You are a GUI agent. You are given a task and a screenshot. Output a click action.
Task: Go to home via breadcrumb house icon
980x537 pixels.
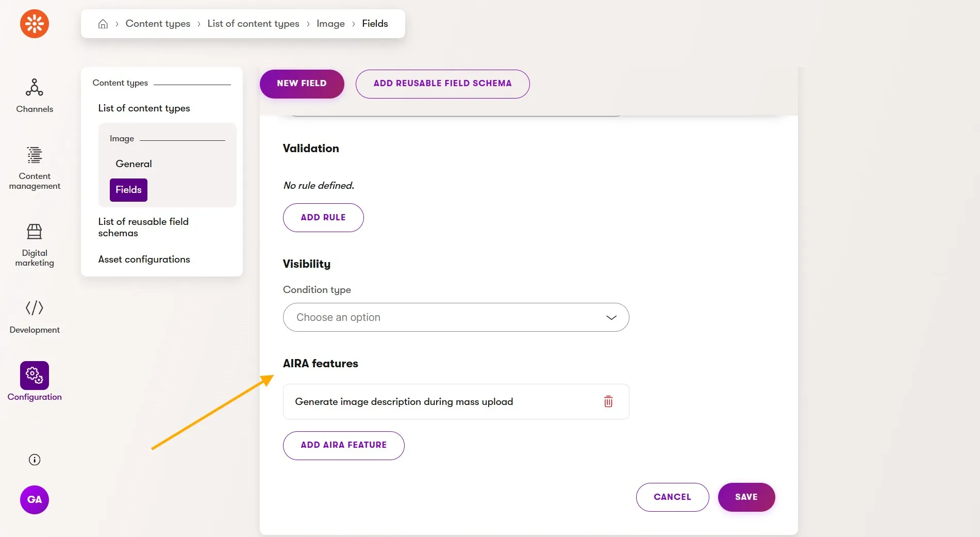(103, 24)
